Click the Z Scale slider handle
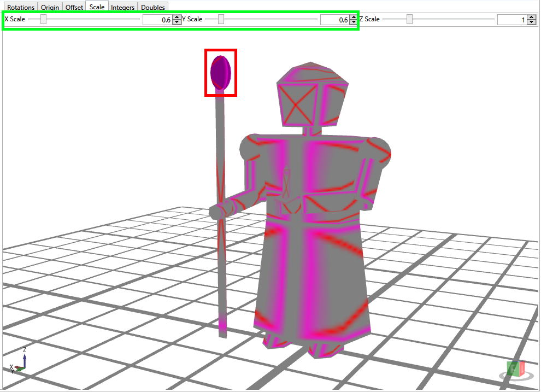 click(409, 20)
